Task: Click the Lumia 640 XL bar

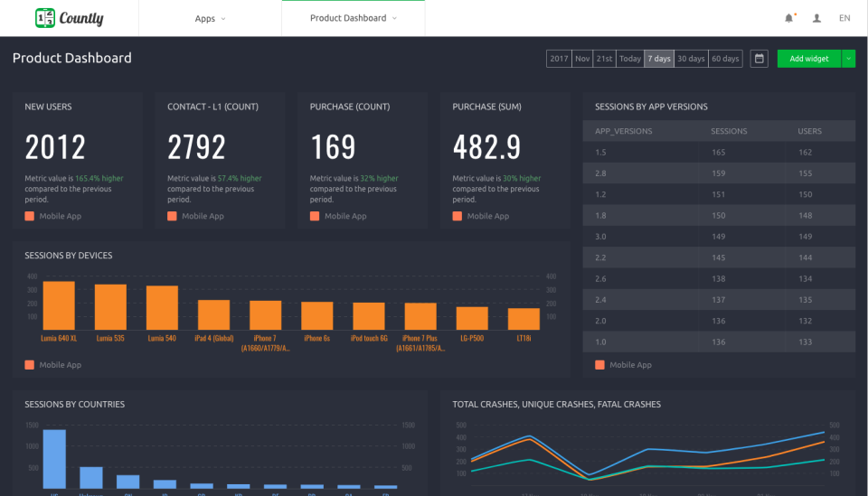Action: (59, 305)
